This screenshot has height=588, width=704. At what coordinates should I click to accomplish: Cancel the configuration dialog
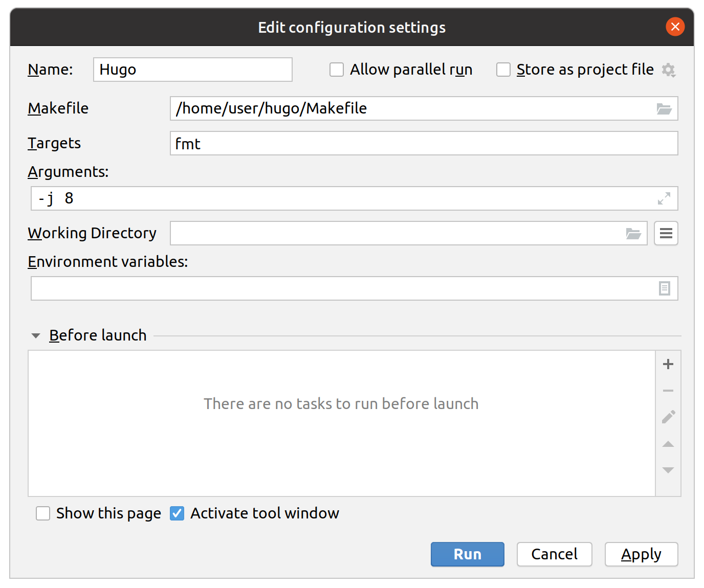pos(554,554)
